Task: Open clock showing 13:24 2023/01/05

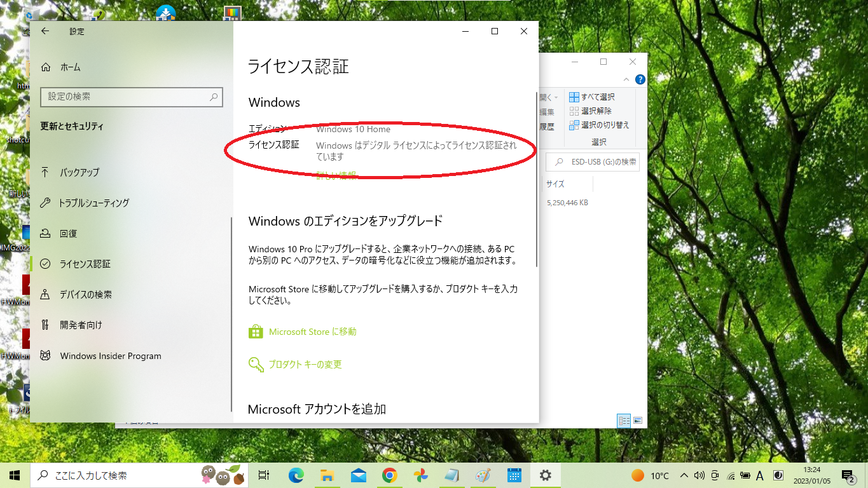Action: 811,475
